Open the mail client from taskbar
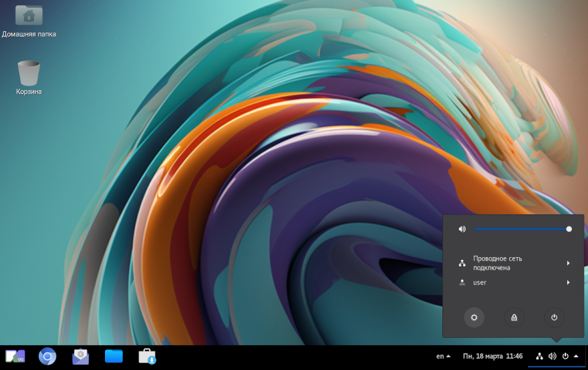 pos(80,357)
